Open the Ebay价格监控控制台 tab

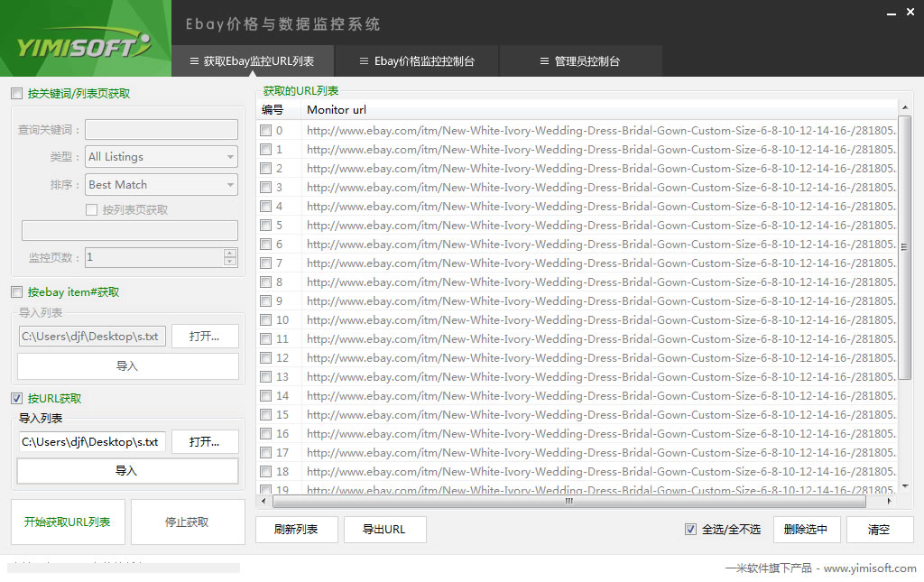417,61
